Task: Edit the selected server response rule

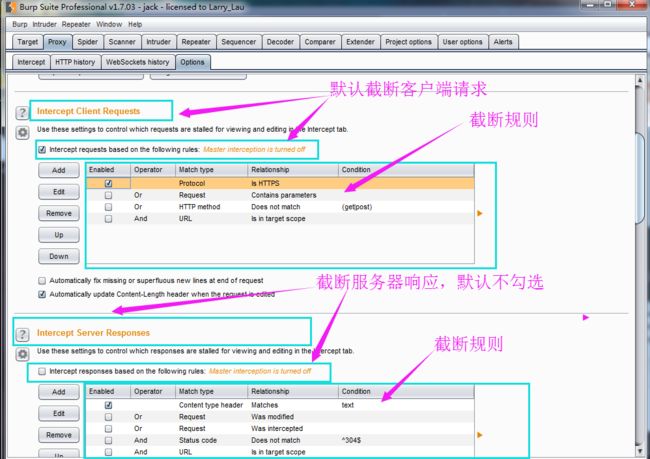Action: coord(59,413)
